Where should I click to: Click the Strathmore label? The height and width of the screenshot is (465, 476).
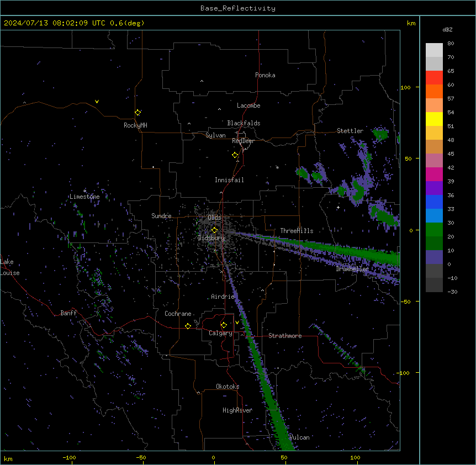tap(285, 336)
